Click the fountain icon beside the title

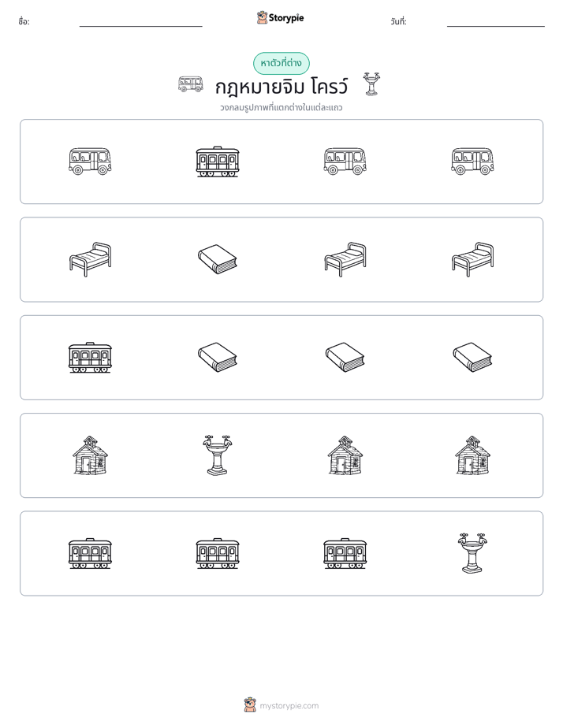[x=371, y=84]
